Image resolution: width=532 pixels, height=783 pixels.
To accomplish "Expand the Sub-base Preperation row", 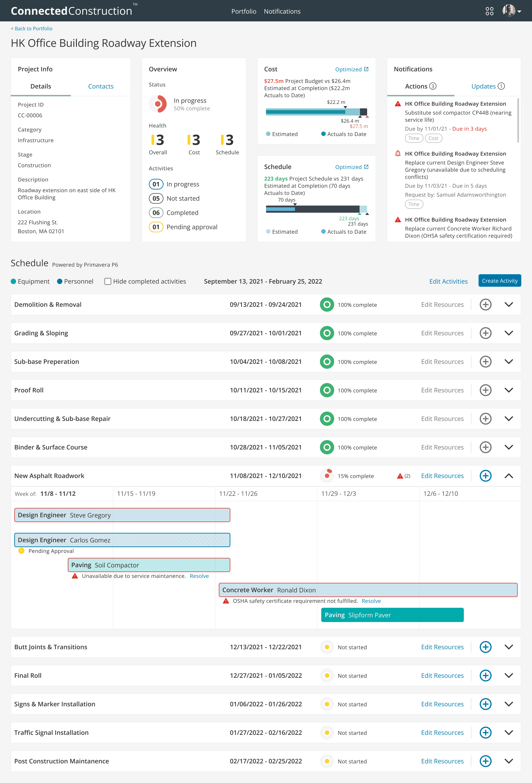I will [509, 362].
